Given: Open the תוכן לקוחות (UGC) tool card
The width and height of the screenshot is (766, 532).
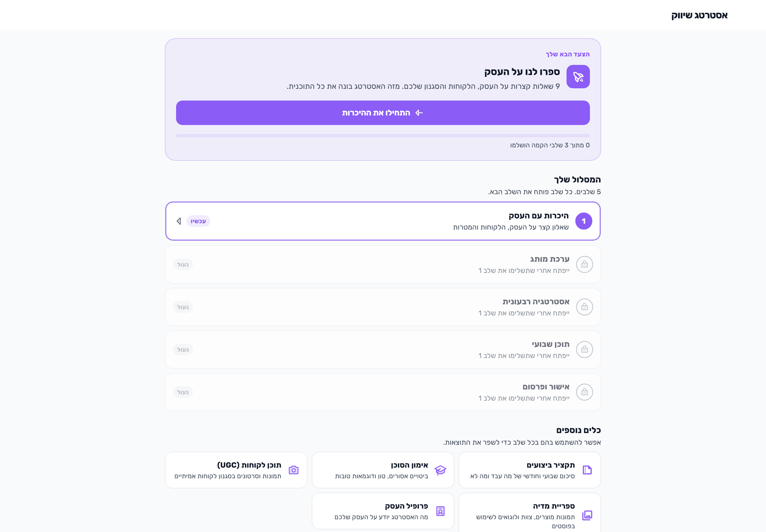Looking at the screenshot, I should point(236,470).
